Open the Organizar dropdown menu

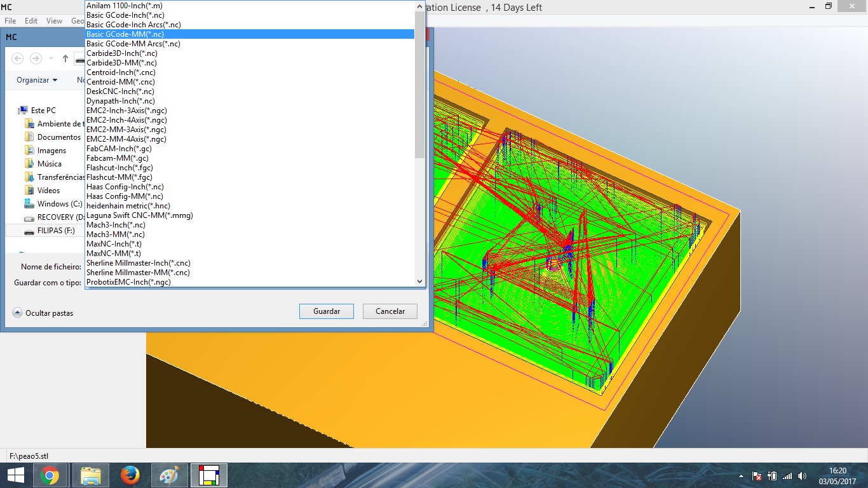click(37, 80)
